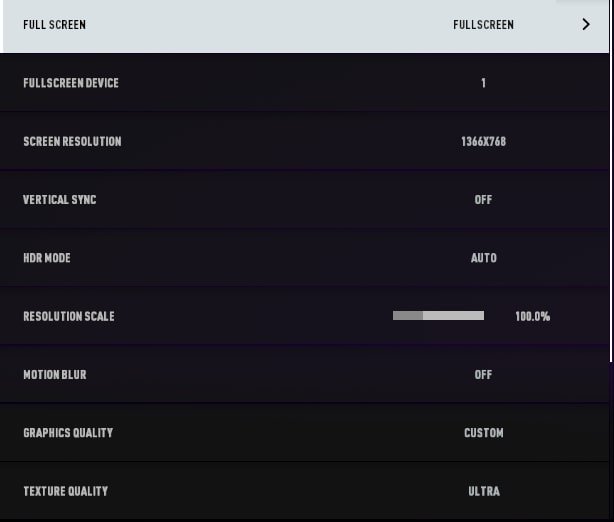Change the Fullscreen Device value 1
The width and height of the screenshot is (614, 522).
click(483, 83)
